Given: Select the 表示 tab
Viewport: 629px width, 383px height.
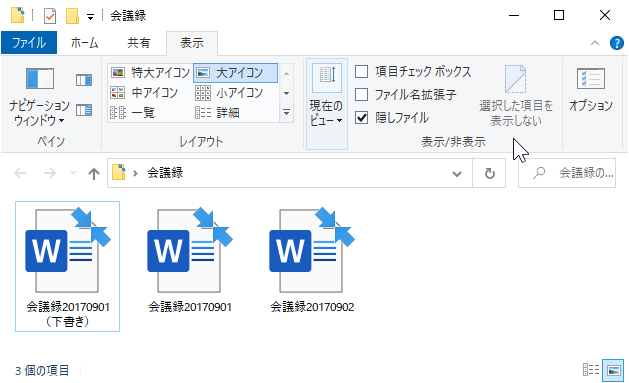Looking at the screenshot, I should click(x=192, y=43).
